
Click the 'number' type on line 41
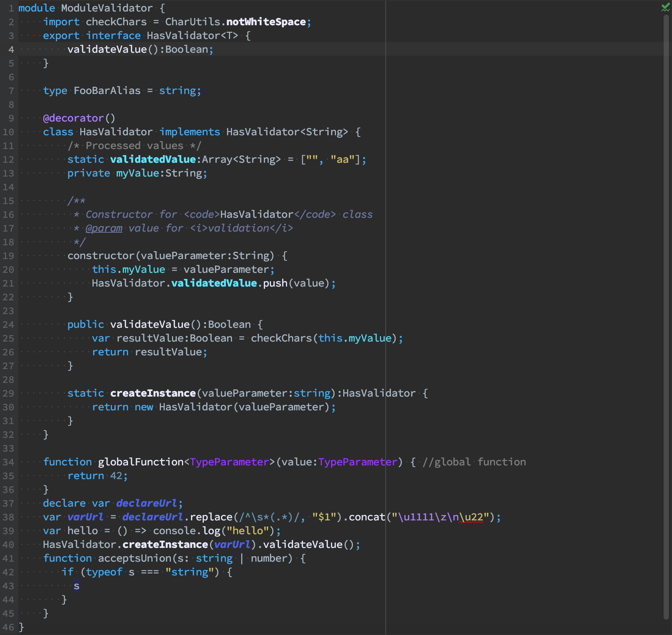269,558
